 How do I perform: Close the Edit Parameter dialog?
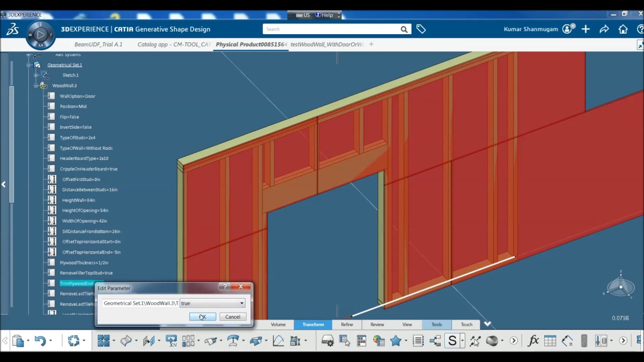click(241, 287)
